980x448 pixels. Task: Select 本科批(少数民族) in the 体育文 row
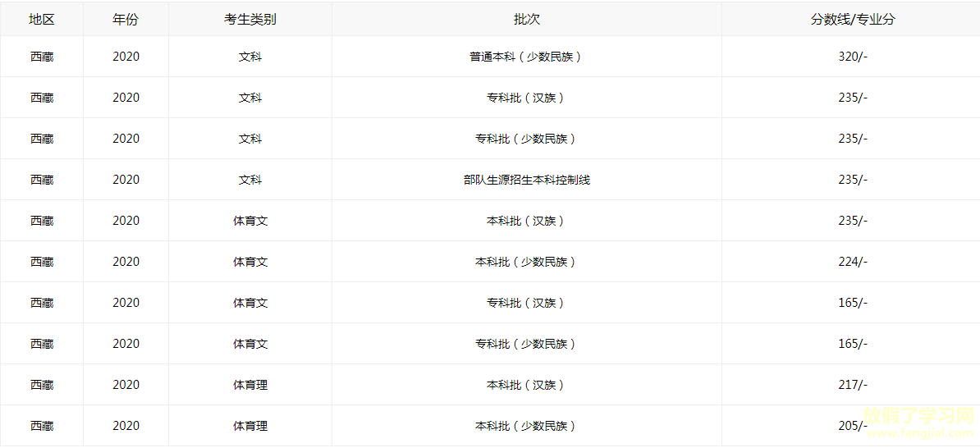coord(526,262)
